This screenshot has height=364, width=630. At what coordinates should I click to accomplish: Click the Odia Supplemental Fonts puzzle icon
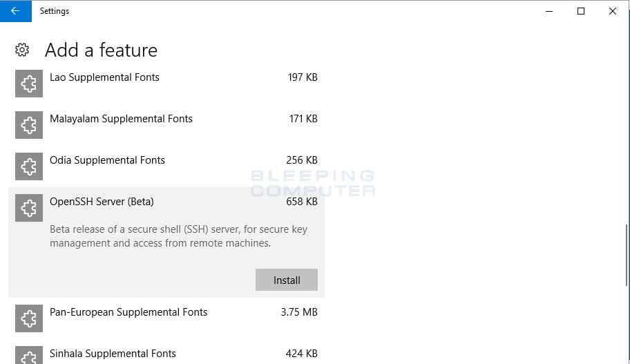point(29,166)
